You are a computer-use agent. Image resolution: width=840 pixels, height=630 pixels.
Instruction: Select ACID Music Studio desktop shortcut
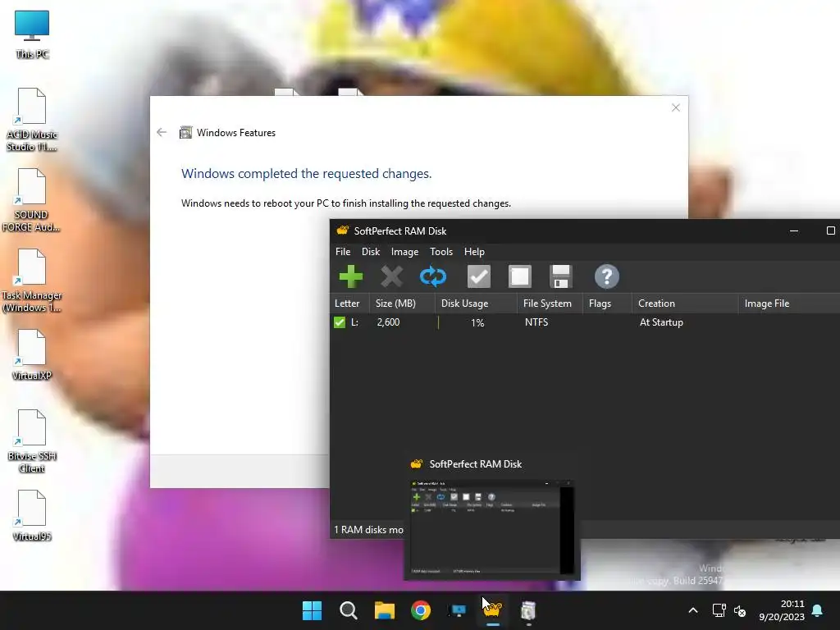(32, 120)
